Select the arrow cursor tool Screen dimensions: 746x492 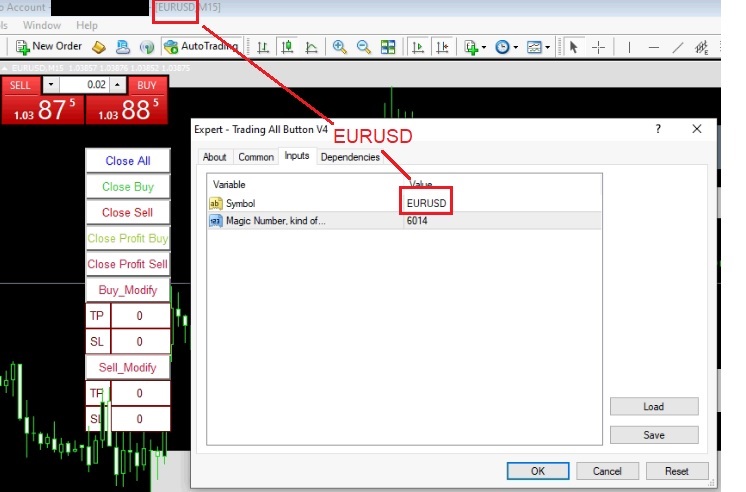point(573,47)
